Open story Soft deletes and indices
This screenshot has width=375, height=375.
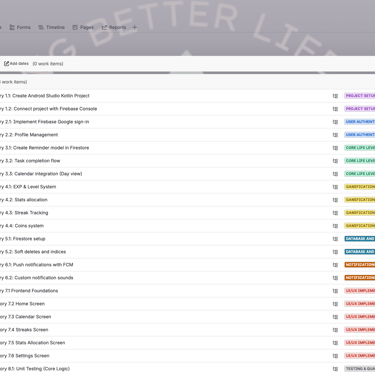click(x=33, y=252)
